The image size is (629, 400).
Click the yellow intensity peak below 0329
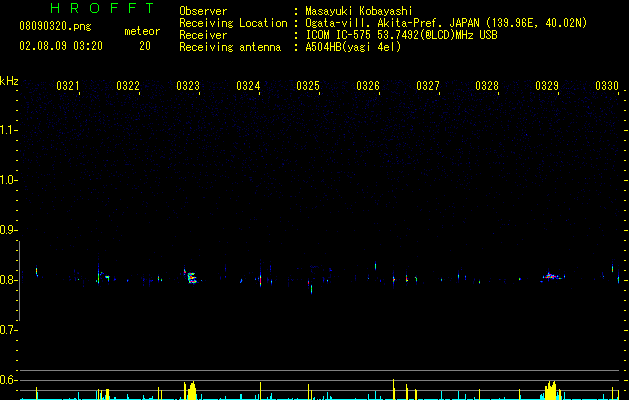551,390
